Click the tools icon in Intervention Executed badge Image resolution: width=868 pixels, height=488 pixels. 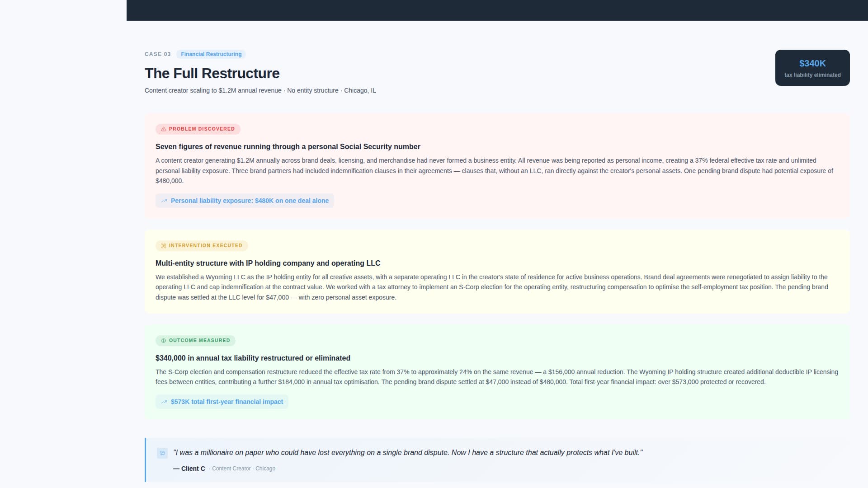(164, 246)
